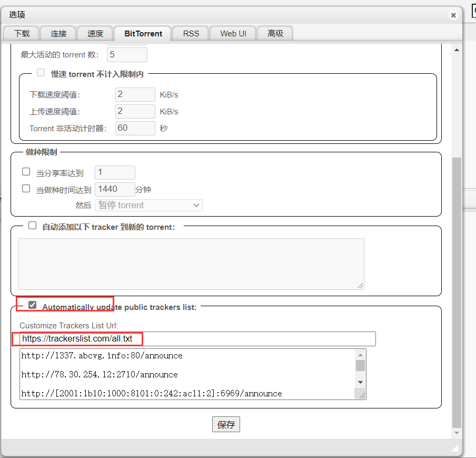Toggle the 慢速 torrent 不计入限制内 checkbox
This screenshot has width=476, height=458.
[x=41, y=73]
